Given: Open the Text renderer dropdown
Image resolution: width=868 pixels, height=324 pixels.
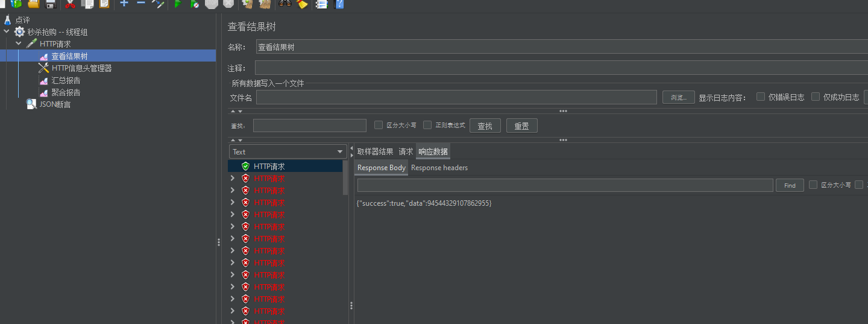Looking at the screenshot, I should coord(288,151).
